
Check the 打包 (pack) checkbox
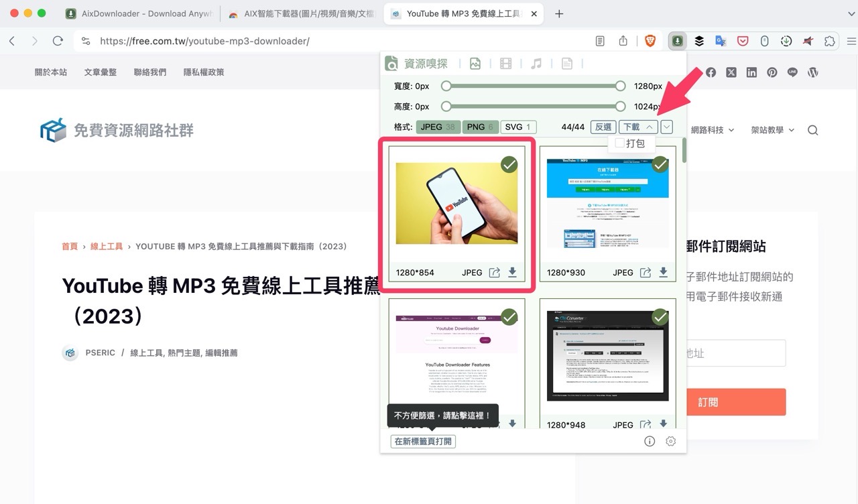click(619, 143)
